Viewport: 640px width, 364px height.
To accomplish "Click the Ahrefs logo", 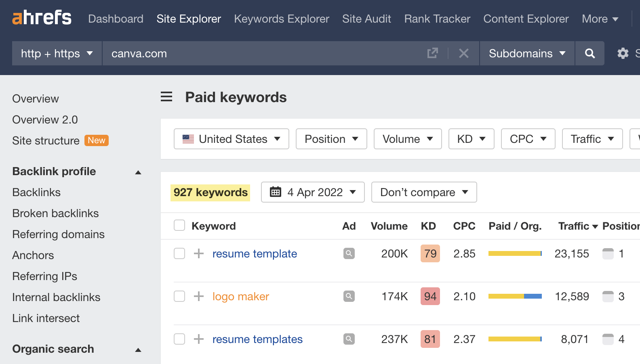I will pyautogui.click(x=42, y=18).
